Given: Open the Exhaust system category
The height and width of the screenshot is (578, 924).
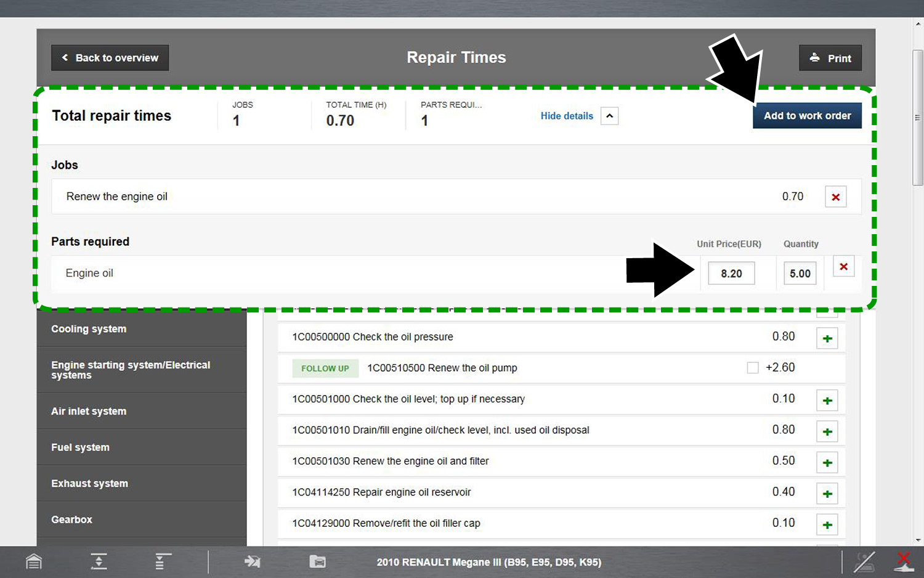Looking at the screenshot, I should (89, 484).
